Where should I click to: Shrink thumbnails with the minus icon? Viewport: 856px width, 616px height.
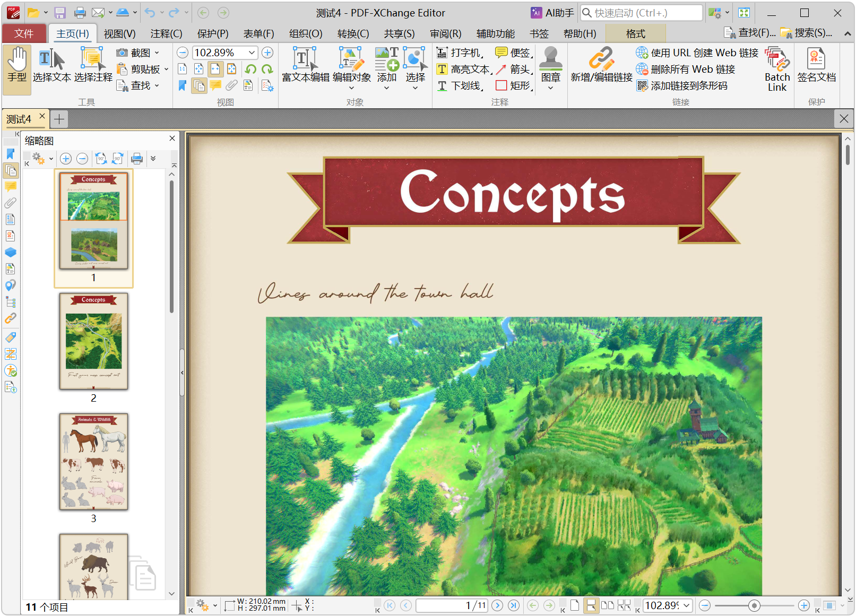coord(82,158)
